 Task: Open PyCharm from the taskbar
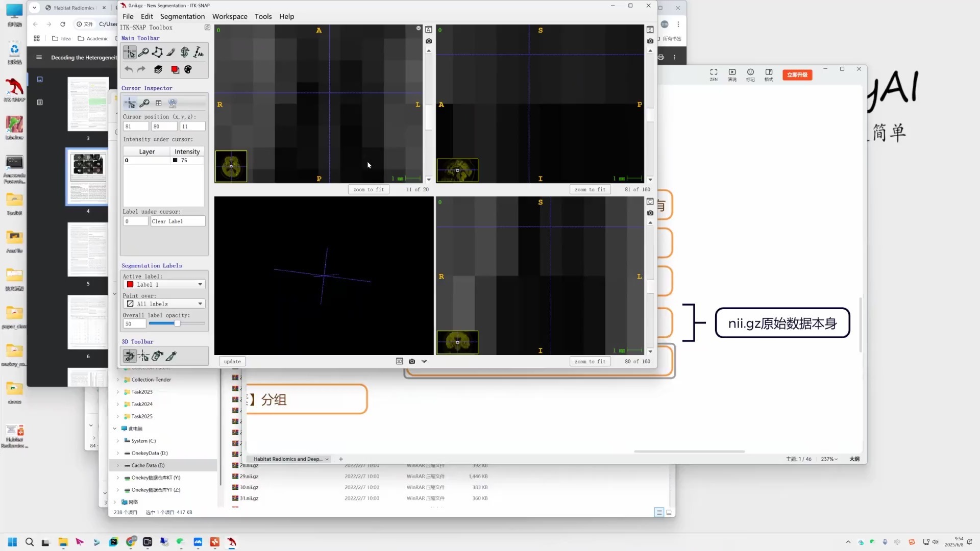click(x=113, y=542)
